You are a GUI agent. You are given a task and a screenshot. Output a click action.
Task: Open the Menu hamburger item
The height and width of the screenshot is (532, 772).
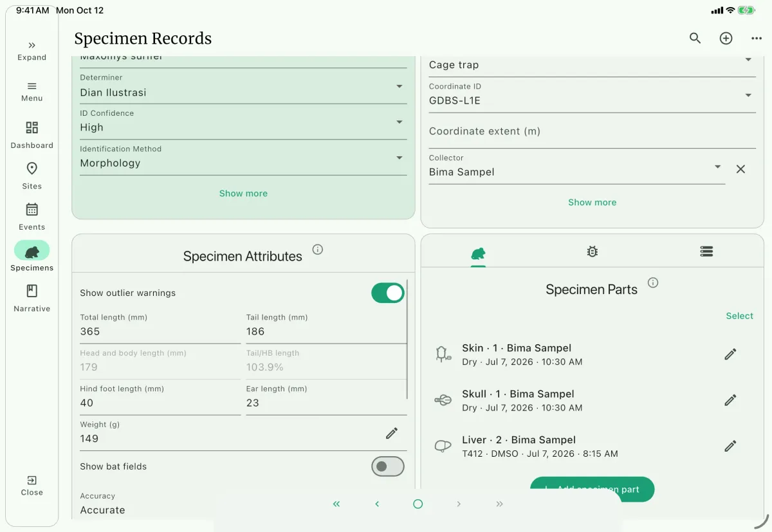[x=32, y=91]
